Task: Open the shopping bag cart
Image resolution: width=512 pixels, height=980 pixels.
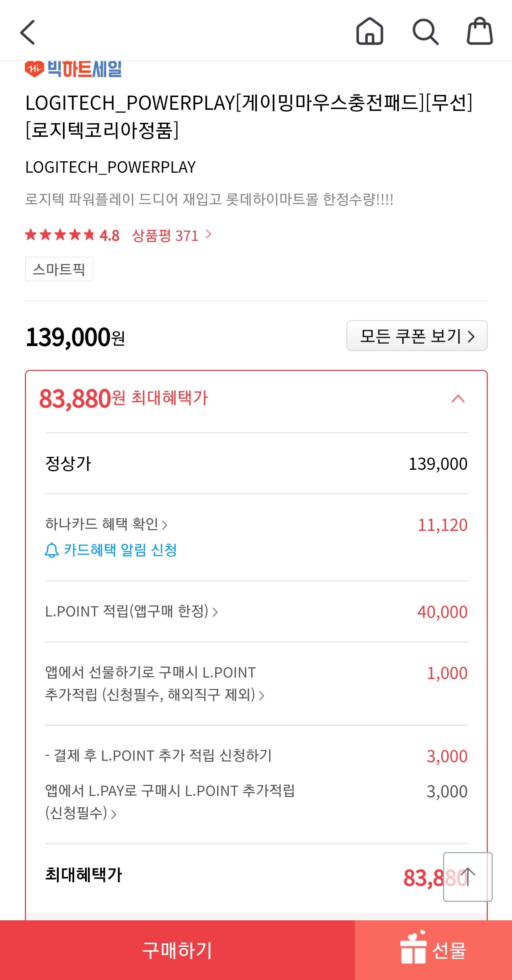Action: pos(480,32)
